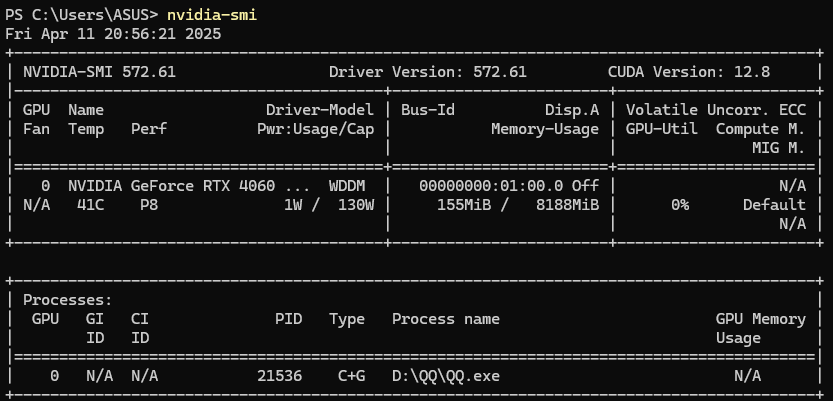Click the memory used value 155MiB
This screenshot has height=401, width=833.
coord(464,205)
